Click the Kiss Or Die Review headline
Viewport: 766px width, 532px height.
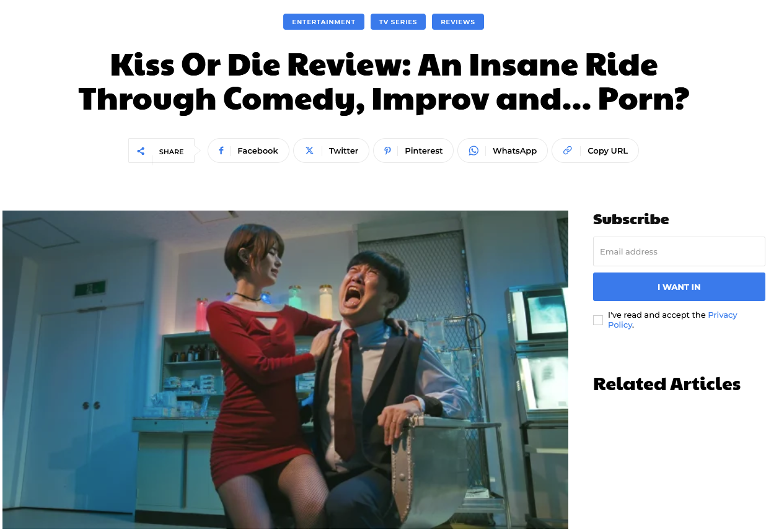(x=384, y=81)
